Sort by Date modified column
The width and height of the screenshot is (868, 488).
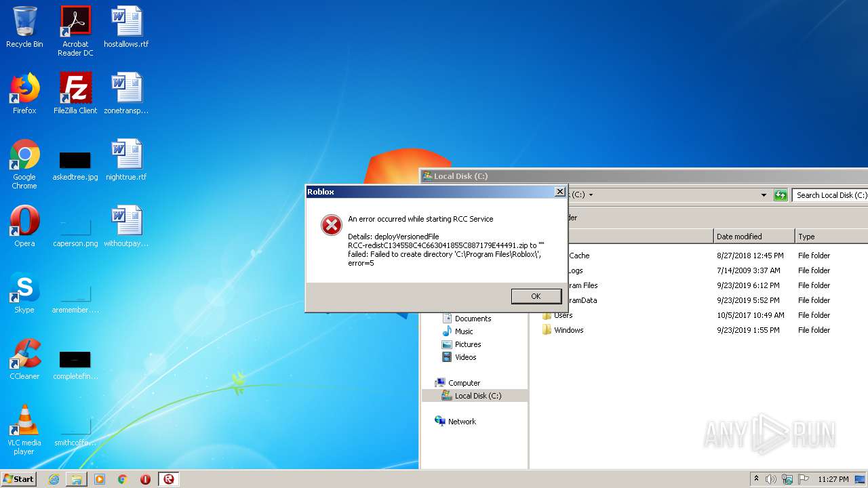point(754,236)
